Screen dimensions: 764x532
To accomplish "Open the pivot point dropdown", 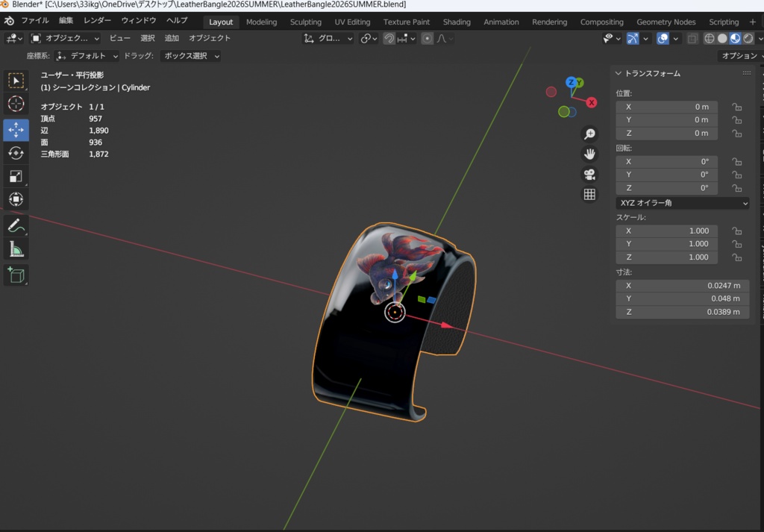I will click(x=369, y=39).
